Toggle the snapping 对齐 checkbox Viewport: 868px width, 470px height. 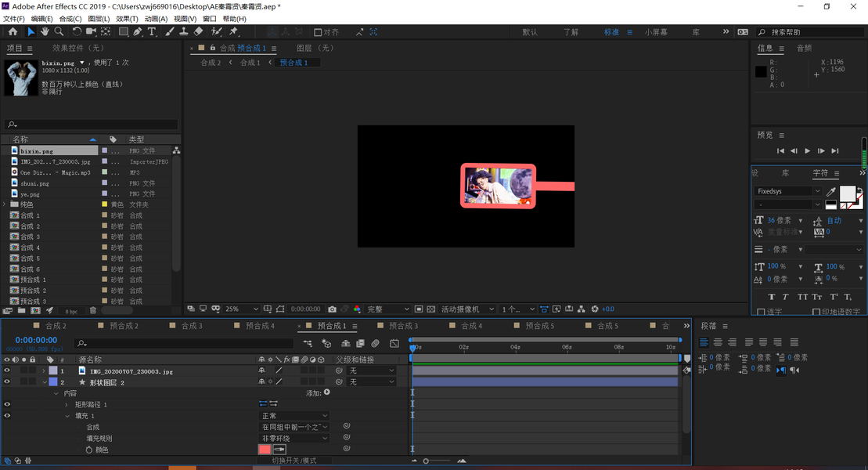[x=318, y=32]
